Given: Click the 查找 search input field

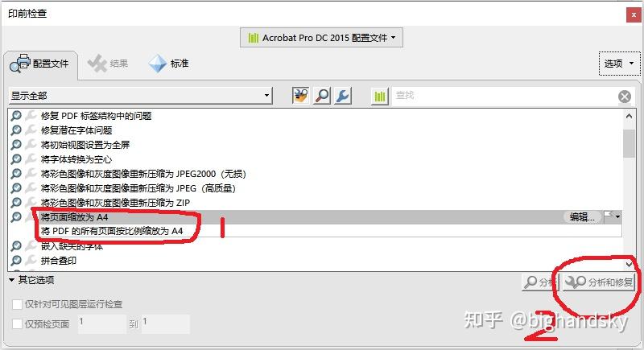Looking at the screenshot, I should click(504, 96).
